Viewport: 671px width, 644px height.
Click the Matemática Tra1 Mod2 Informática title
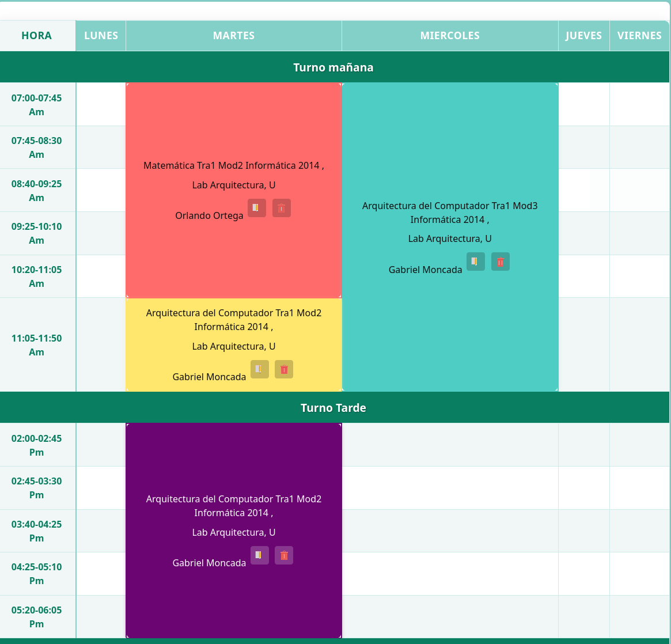[234, 165]
